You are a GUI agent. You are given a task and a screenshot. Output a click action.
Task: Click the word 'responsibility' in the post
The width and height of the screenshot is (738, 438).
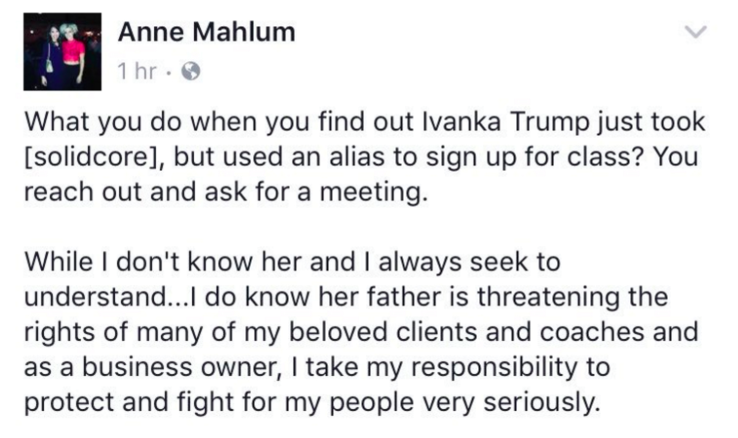coord(494,367)
